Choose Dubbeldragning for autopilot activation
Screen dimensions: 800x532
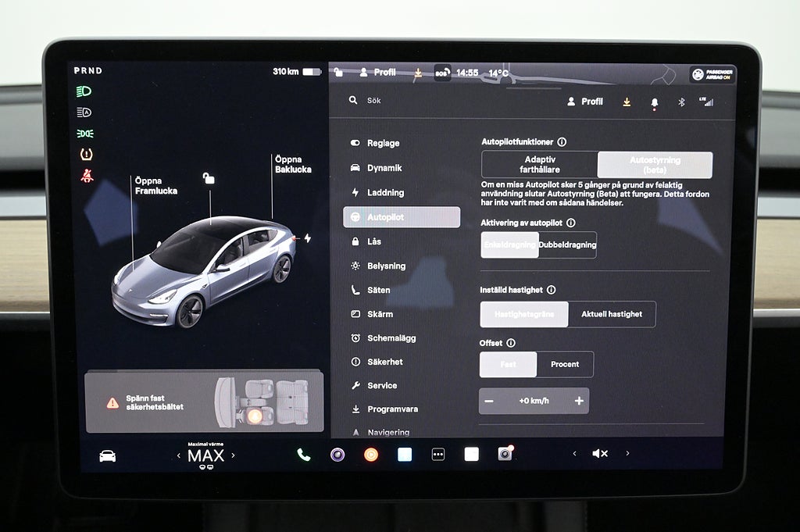coord(567,245)
